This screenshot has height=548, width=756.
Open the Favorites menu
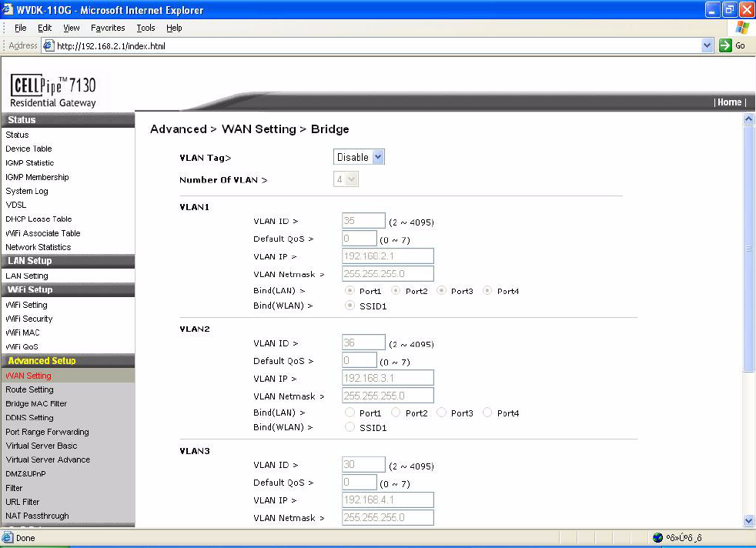coord(108,28)
